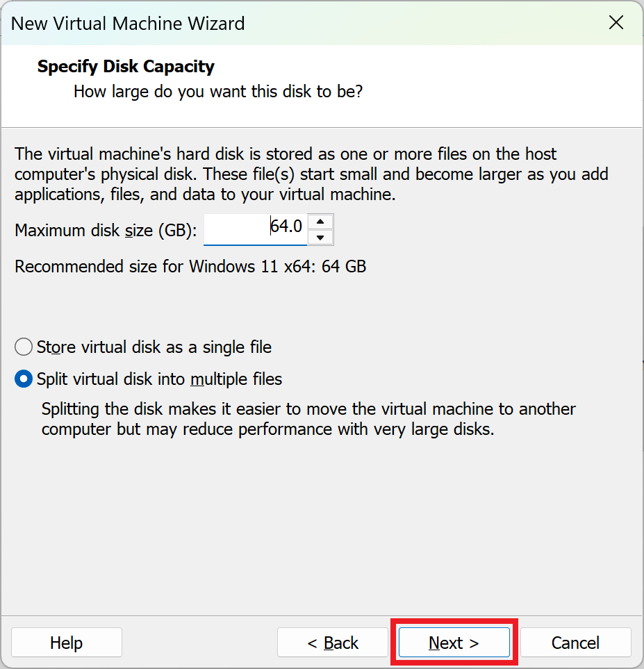Open Help for the wizard
Viewport: 644px width, 669px height.
pos(66,643)
